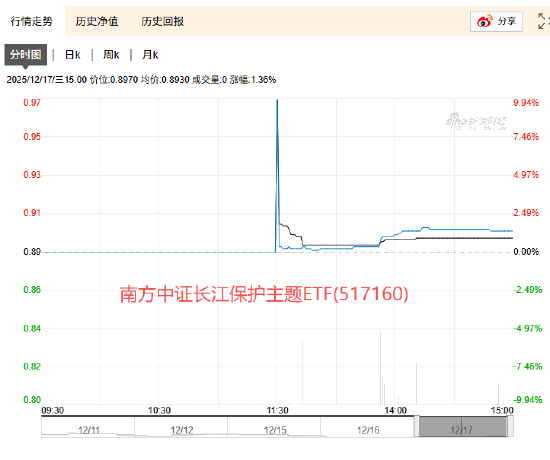
Task: Click the 2.49% percent axis label
Action: tap(526, 213)
